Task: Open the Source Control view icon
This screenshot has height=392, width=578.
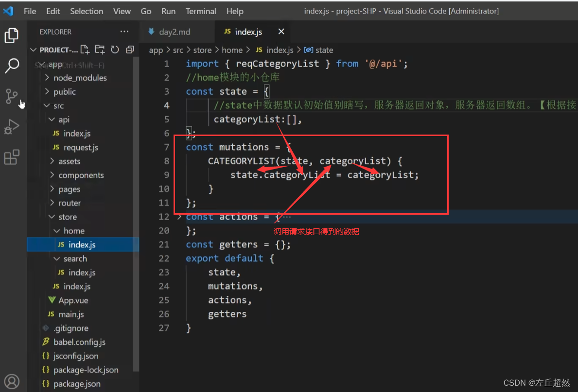Action: point(12,96)
